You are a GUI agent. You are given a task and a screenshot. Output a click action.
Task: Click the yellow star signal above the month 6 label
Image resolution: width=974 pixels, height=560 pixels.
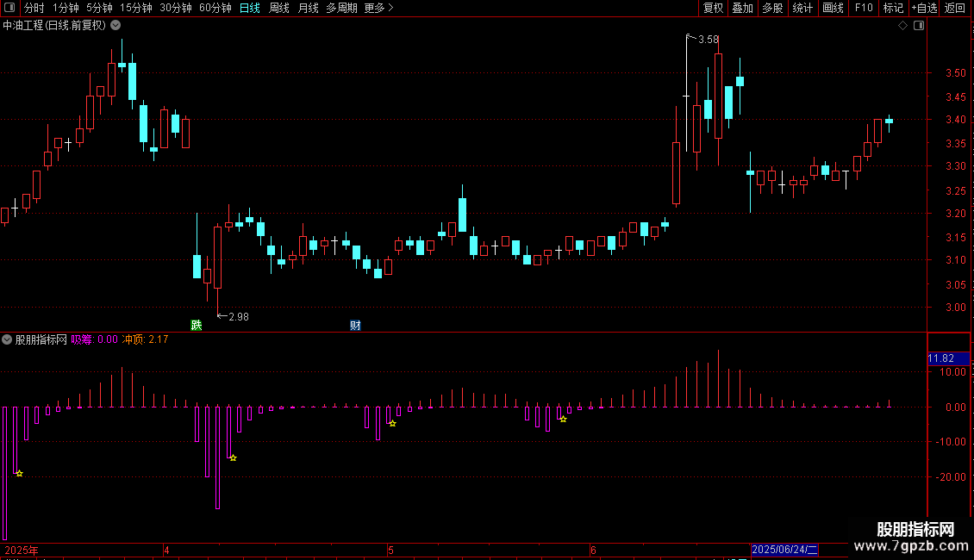[x=564, y=419]
